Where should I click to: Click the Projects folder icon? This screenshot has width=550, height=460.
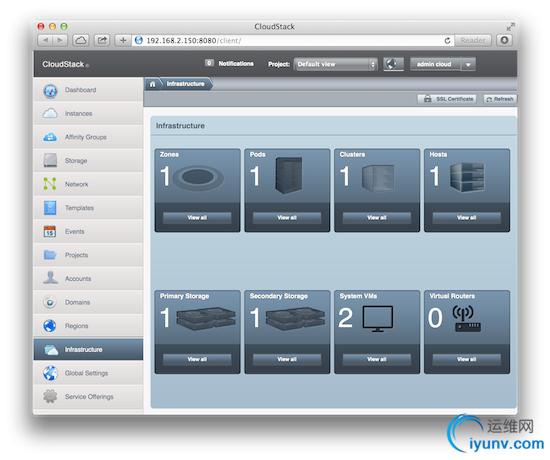coord(50,255)
